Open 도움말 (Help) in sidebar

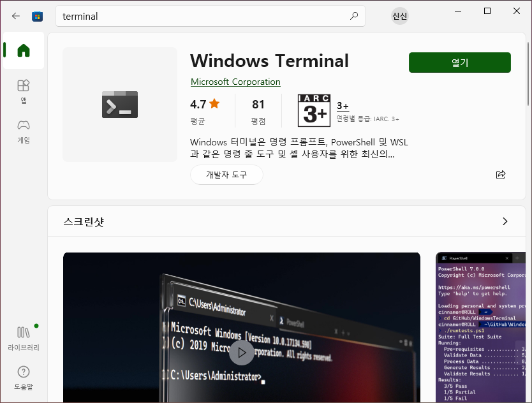tap(24, 378)
